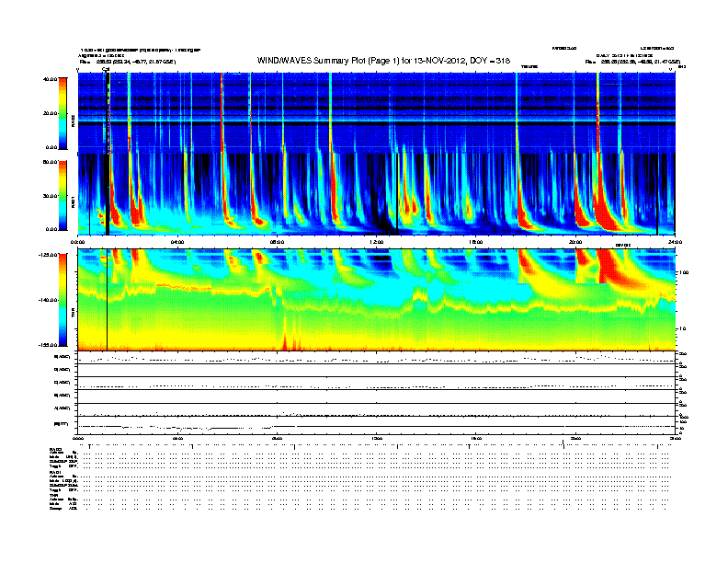The height and width of the screenshot is (563, 728).
Task: Click the WIND/WAVES Summary Plot title
Action: 383,61
